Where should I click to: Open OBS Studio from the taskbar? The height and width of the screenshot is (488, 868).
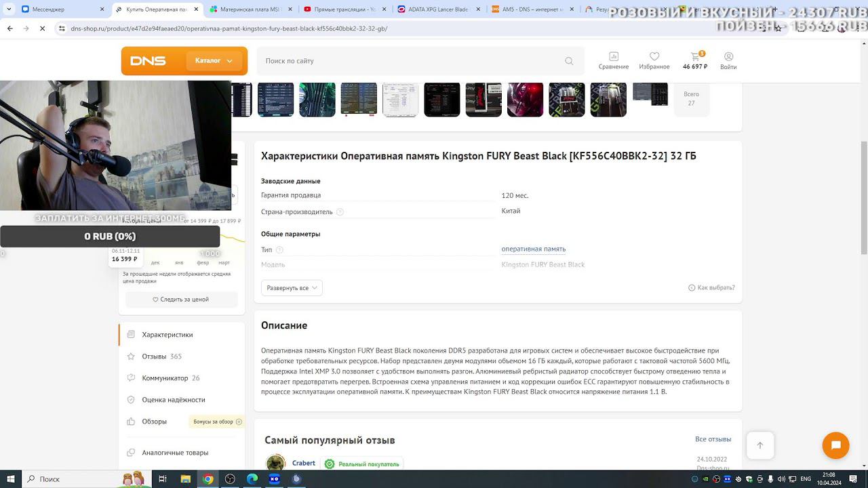[x=230, y=479]
